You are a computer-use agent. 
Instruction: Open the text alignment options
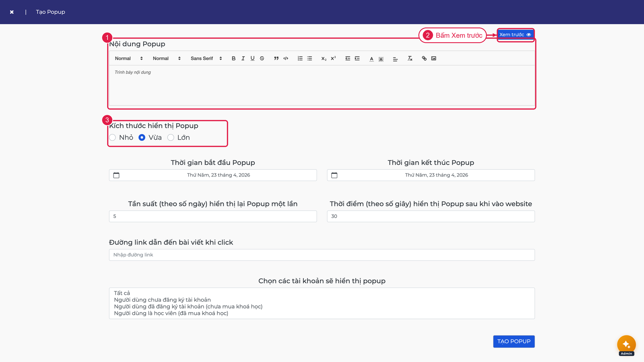point(395,59)
